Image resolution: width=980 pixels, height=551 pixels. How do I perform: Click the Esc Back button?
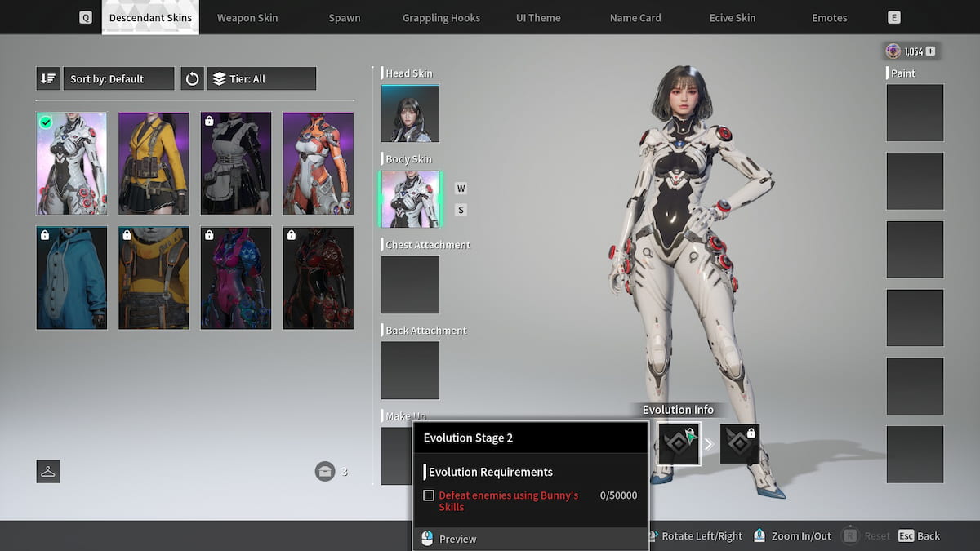click(918, 535)
